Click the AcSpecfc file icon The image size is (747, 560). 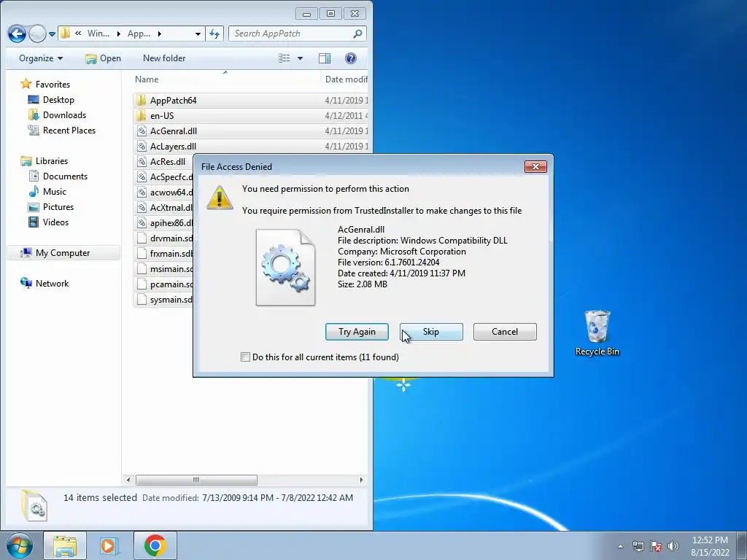142,176
